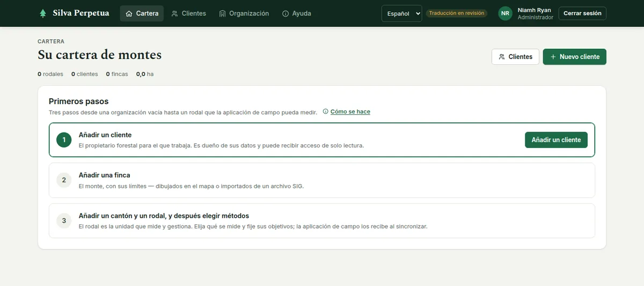Click the building icon in Organización tab

coord(222,13)
